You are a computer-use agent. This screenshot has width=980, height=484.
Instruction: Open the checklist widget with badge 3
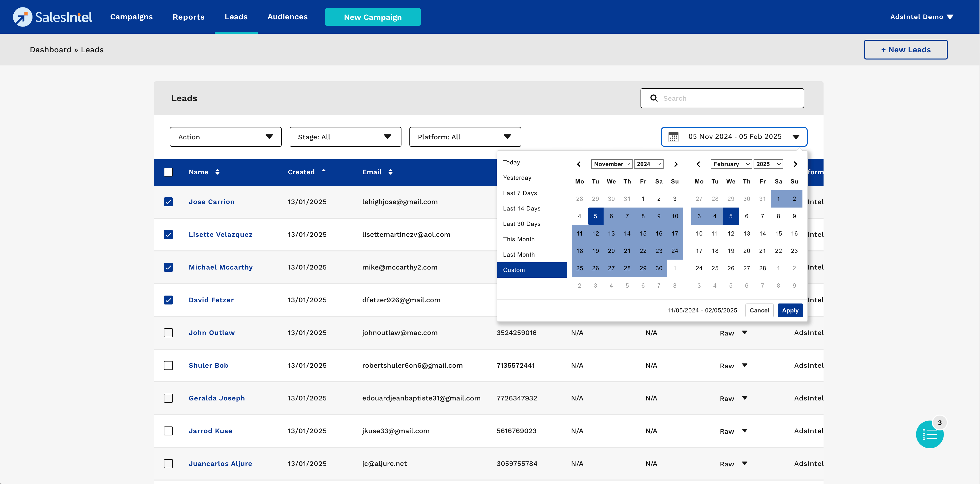pyautogui.click(x=929, y=434)
